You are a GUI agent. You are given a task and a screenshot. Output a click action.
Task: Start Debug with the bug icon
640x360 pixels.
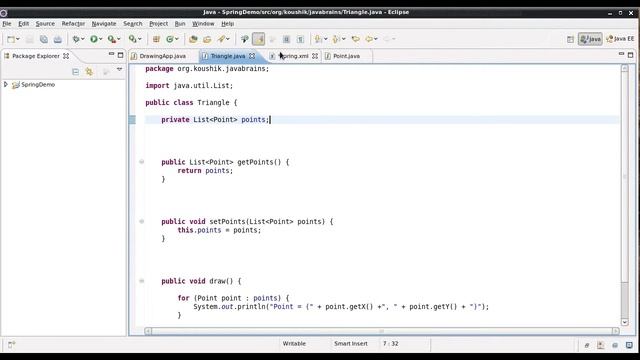point(76,39)
